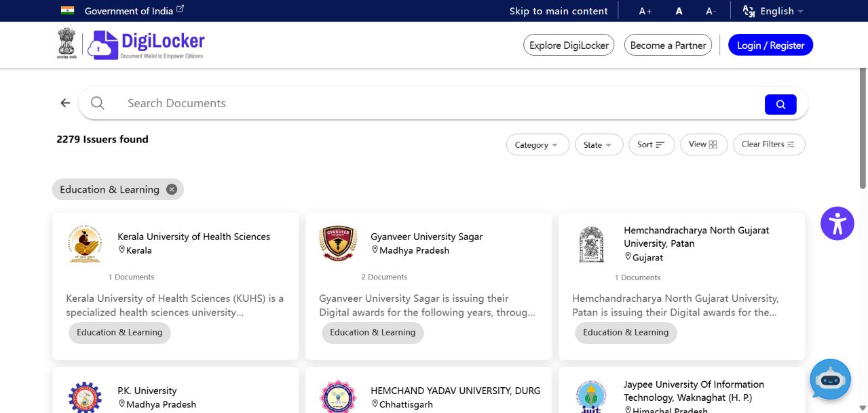Click 2 Documents on Gyanveer card
The width and height of the screenshot is (868, 413).
click(x=384, y=277)
